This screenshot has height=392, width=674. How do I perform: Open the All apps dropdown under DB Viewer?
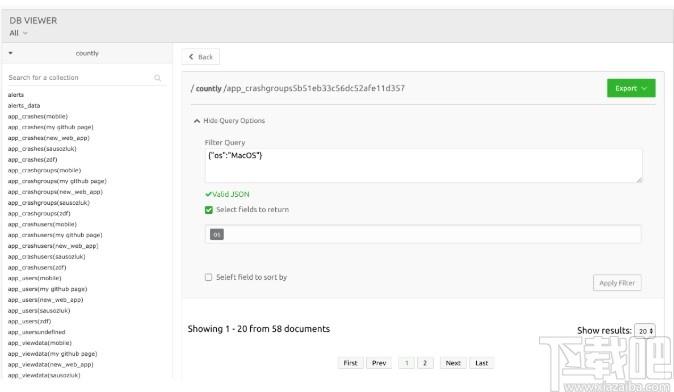(18, 33)
